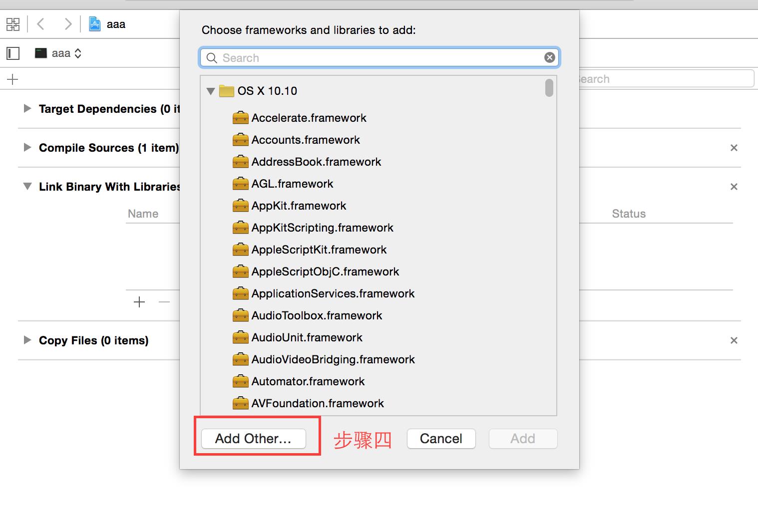Screen dimensions: 758x532
Task: Click the Status column header
Action: coord(629,214)
